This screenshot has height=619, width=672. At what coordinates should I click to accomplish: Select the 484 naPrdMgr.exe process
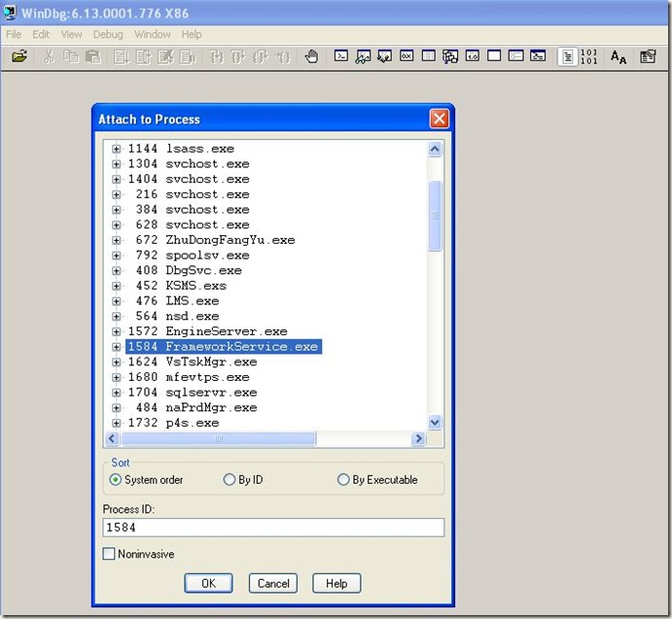pyautogui.click(x=193, y=408)
